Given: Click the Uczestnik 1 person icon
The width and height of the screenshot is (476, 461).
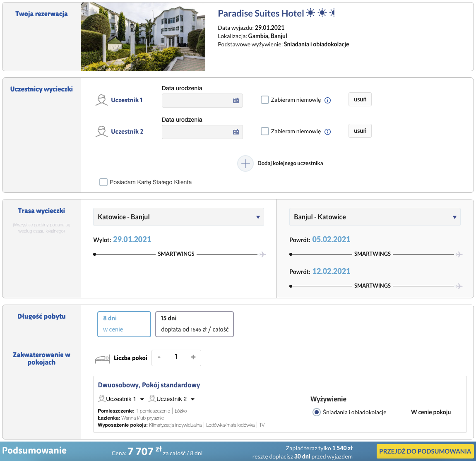Looking at the screenshot, I should [102, 100].
